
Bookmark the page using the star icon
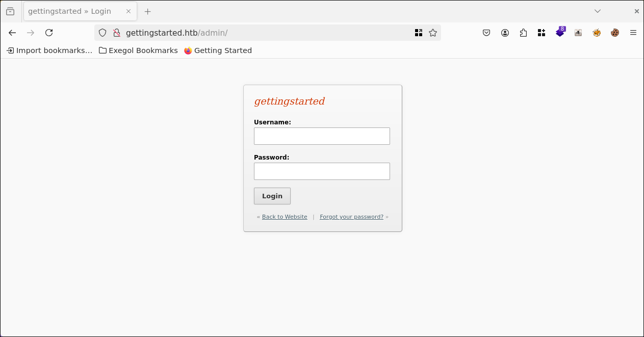click(433, 33)
